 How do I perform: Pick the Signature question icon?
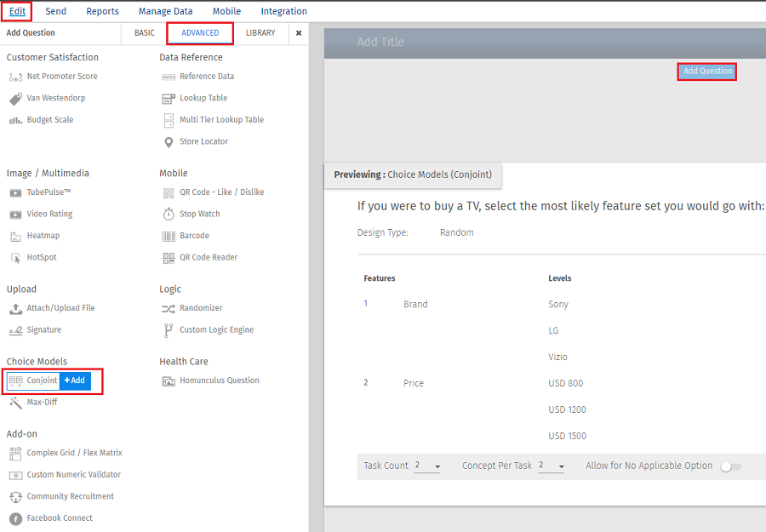click(x=15, y=330)
